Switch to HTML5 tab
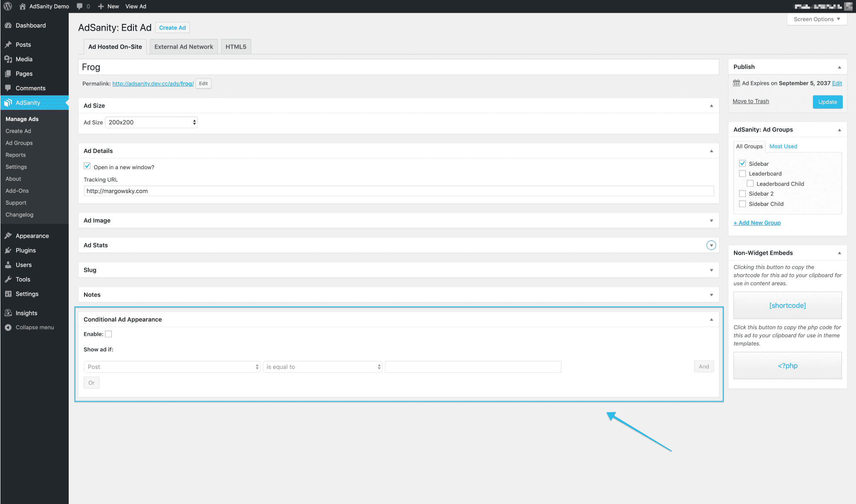 click(236, 47)
